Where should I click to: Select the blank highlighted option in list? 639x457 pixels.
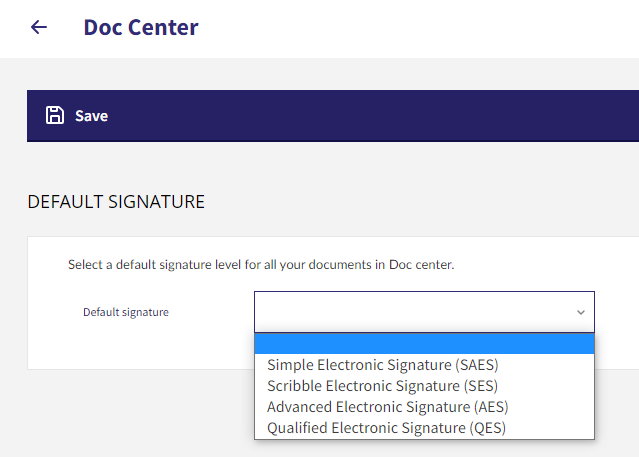point(424,344)
